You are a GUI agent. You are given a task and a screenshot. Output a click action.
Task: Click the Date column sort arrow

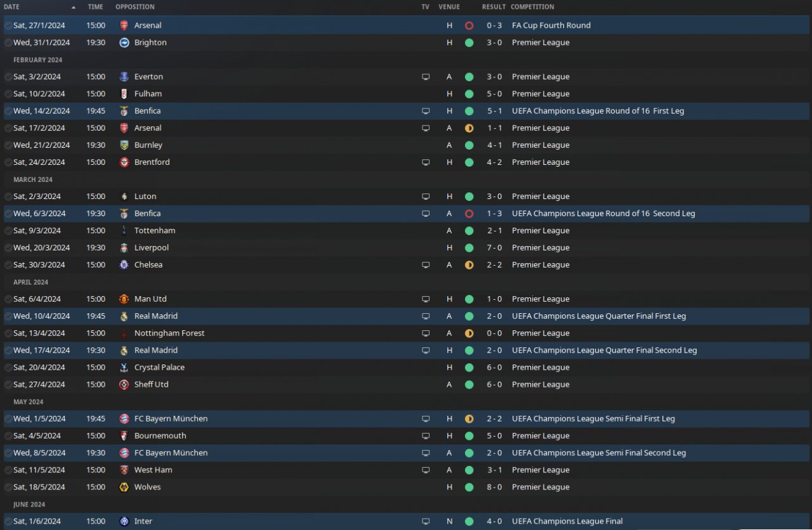[74, 7]
